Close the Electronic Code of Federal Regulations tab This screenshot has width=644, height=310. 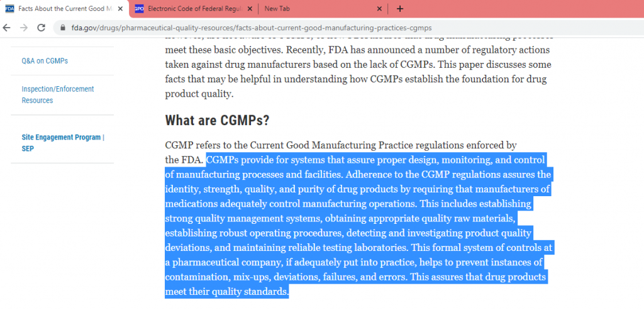coord(250,9)
